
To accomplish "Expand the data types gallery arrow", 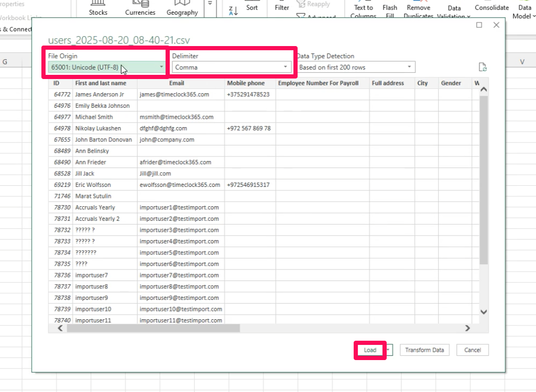I will 210,4.
